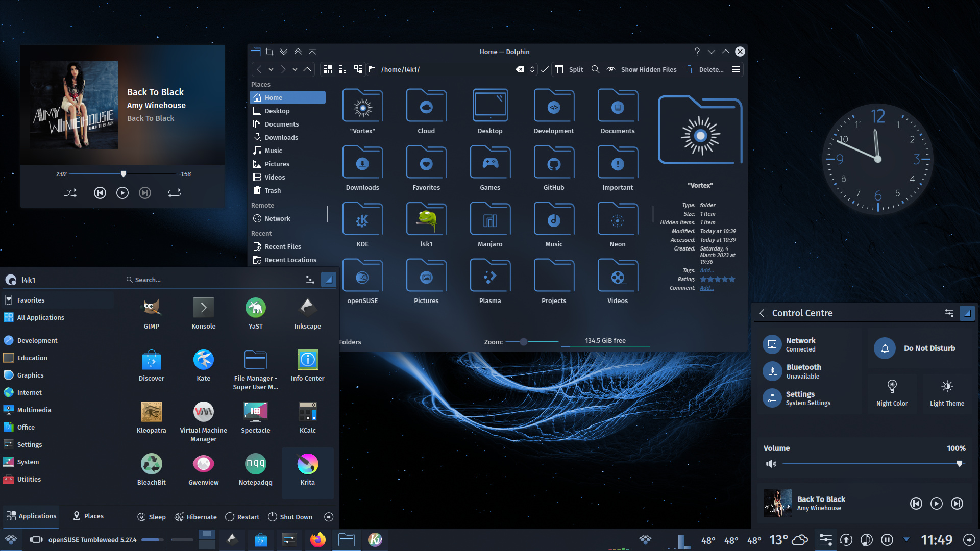Launch GIMP from the app menu
Image resolution: width=980 pixels, height=551 pixels.
[152, 314]
